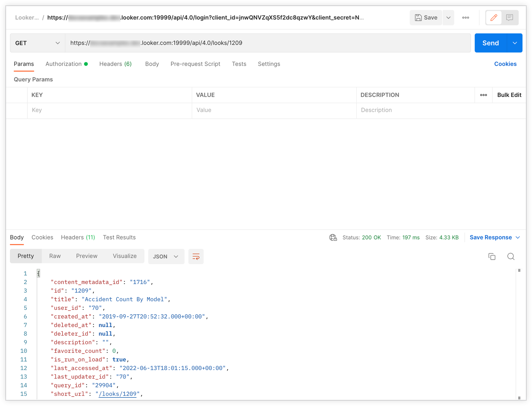This screenshot has height=406, width=532.
Task: Switch to the pencil edit mode icon
Action: (x=494, y=17)
